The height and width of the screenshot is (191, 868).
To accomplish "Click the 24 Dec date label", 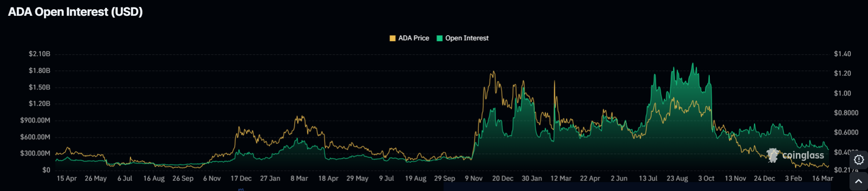I will [765, 178].
